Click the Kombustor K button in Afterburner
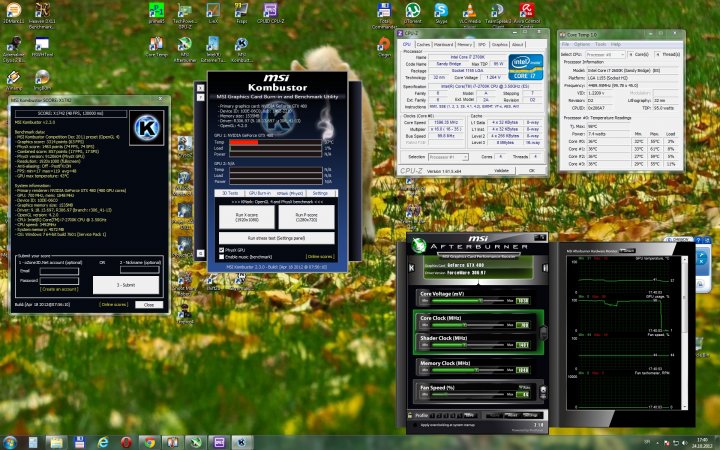720x450 pixels. pos(411,267)
